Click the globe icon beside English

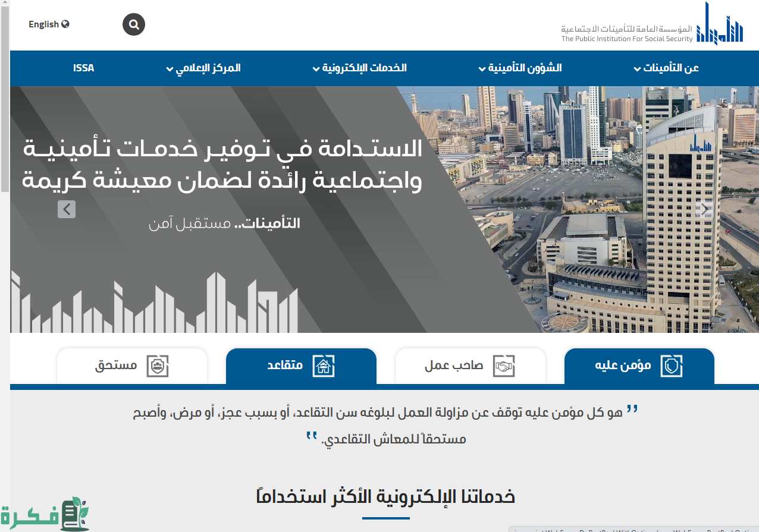click(x=65, y=24)
